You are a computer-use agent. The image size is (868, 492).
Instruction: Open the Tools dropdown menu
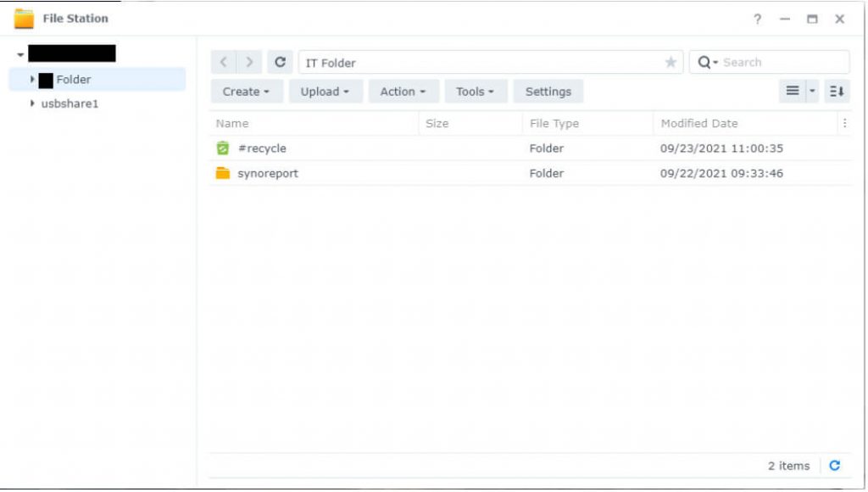[x=476, y=92]
